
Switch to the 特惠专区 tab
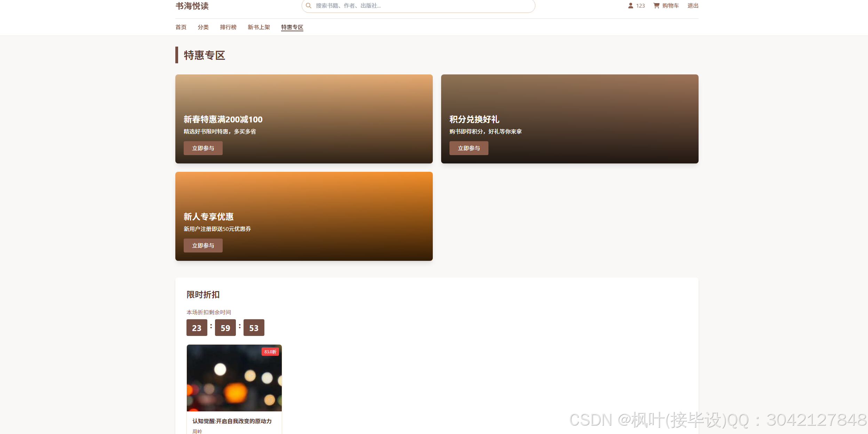click(292, 27)
